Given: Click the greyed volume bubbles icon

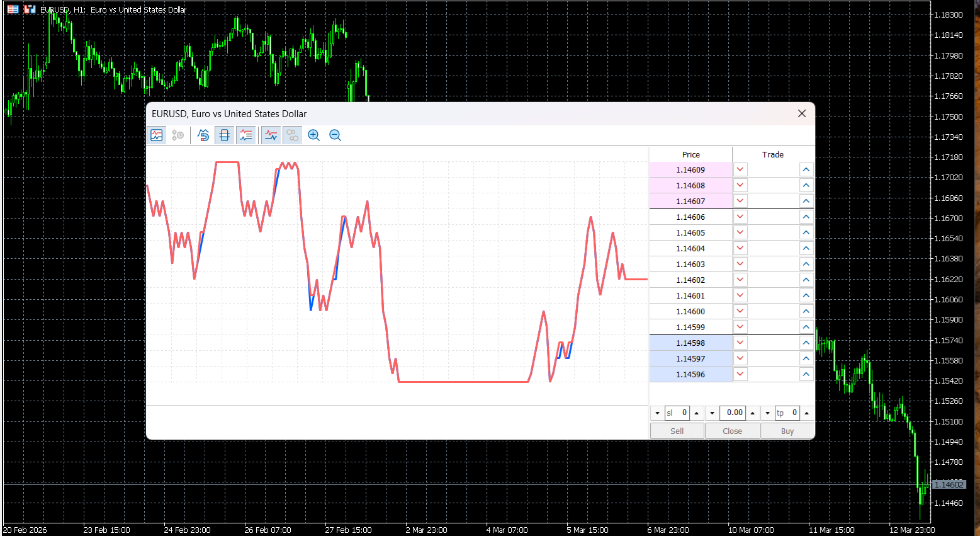Looking at the screenshot, I should (293, 135).
